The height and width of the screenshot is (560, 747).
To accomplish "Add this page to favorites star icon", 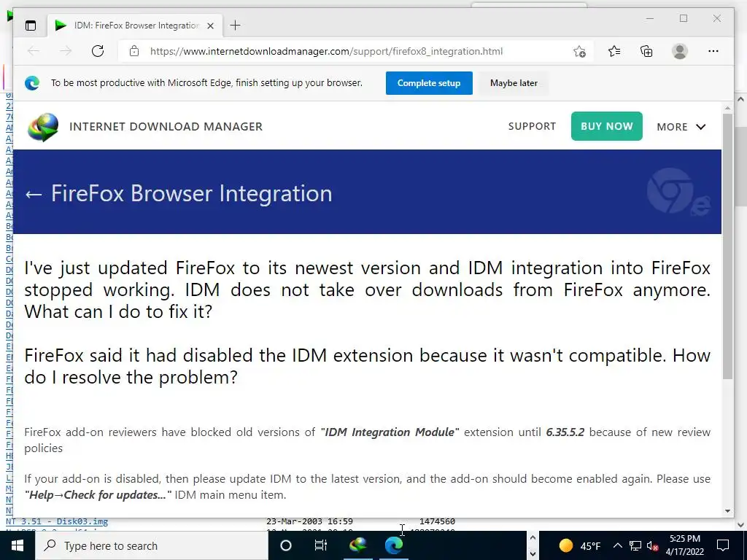I will pos(579,52).
